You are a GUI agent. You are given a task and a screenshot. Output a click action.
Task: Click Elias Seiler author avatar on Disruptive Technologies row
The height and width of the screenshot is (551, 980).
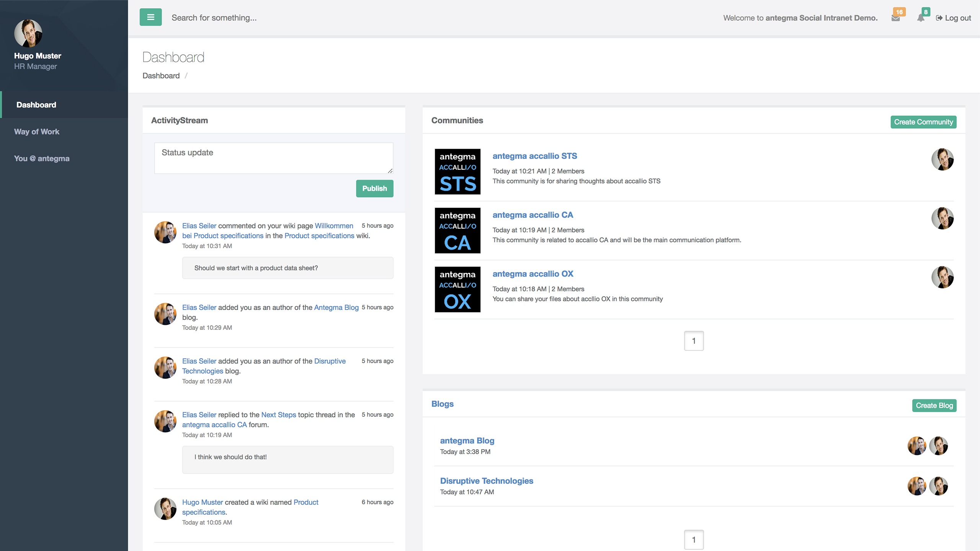pos(917,486)
